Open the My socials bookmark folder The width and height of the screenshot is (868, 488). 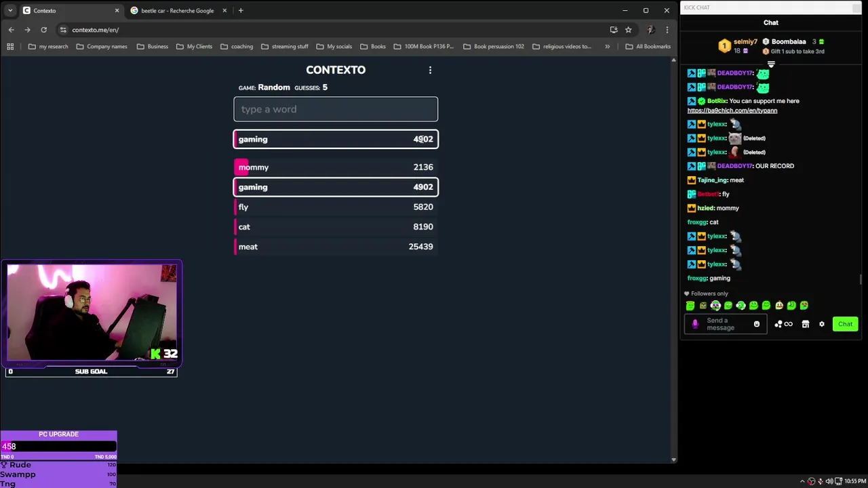pyautogui.click(x=334, y=46)
